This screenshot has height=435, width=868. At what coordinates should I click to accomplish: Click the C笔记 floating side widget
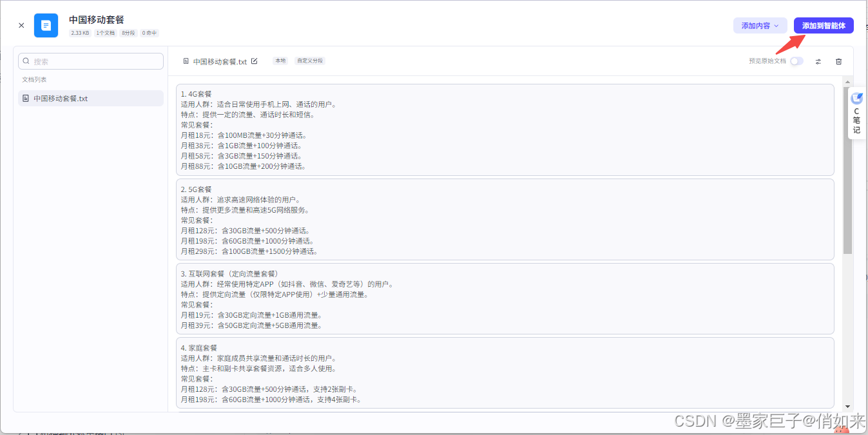click(x=856, y=113)
